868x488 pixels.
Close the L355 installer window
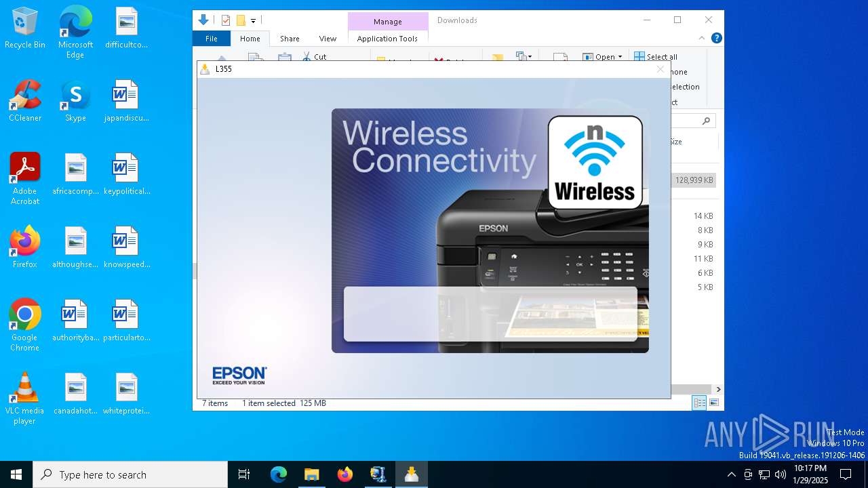click(660, 69)
